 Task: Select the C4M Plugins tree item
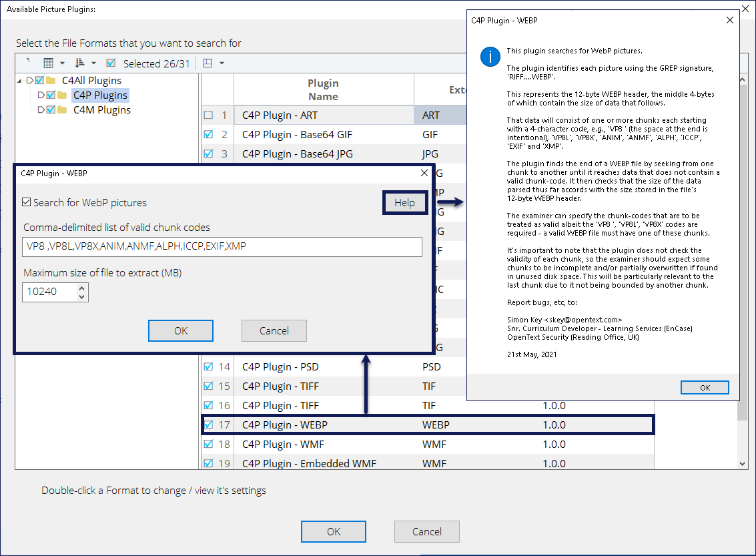(101, 109)
